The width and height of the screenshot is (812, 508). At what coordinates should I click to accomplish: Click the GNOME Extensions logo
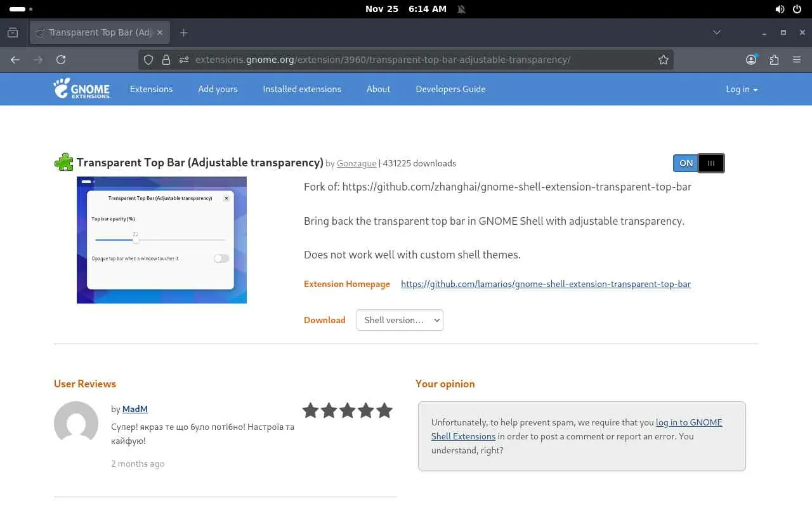point(81,89)
